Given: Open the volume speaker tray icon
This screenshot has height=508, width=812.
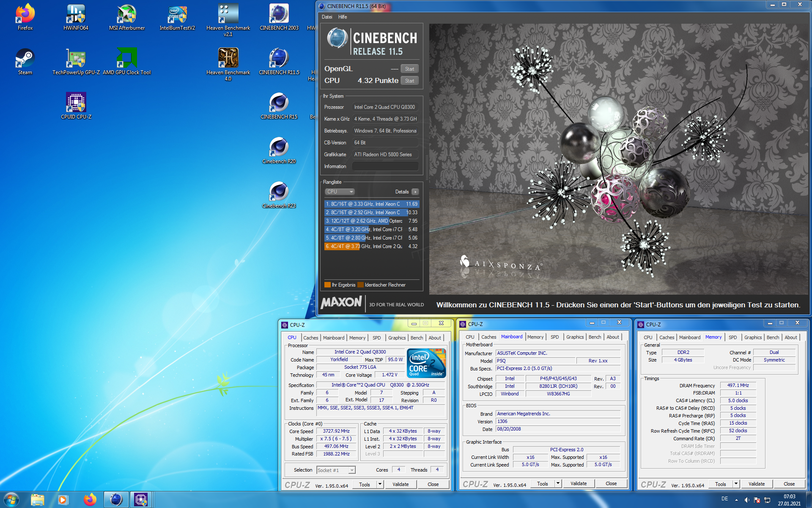Looking at the screenshot, I should (747, 500).
